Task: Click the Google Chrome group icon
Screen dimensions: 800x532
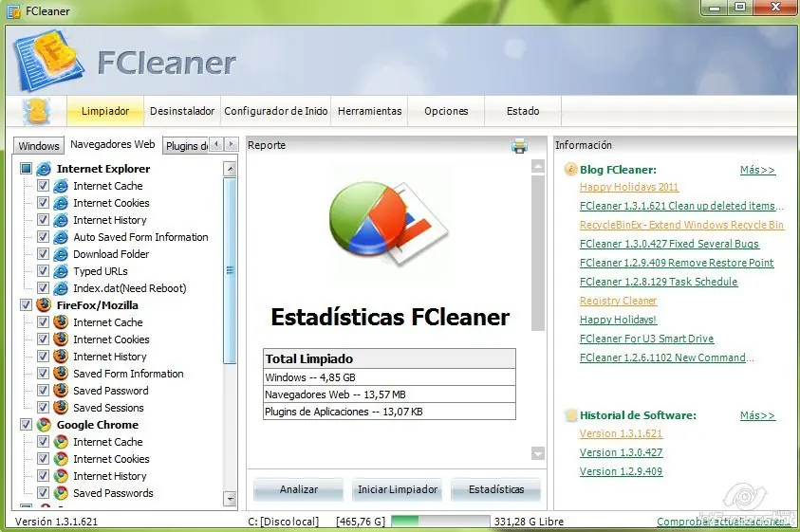Action: point(44,425)
